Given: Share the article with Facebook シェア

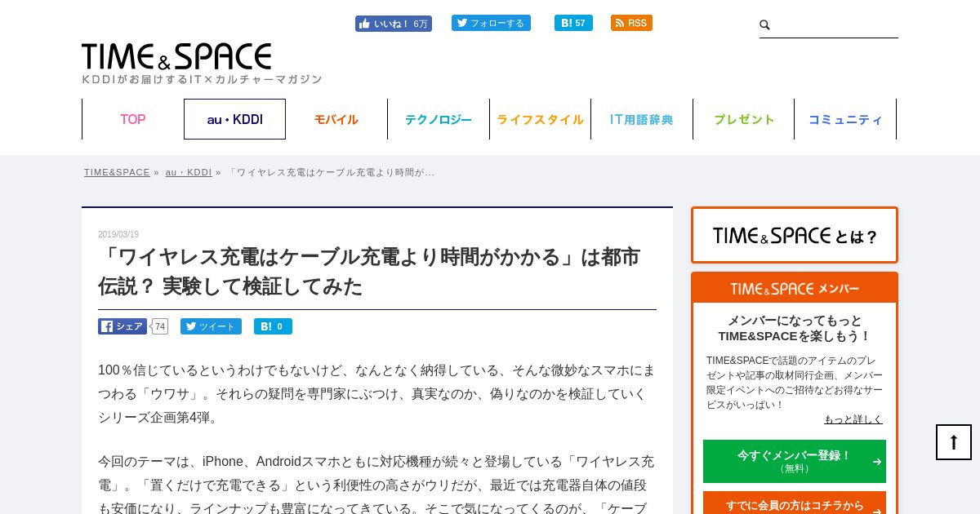Looking at the screenshot, I should pyautogui.click(x=122, y=326).
